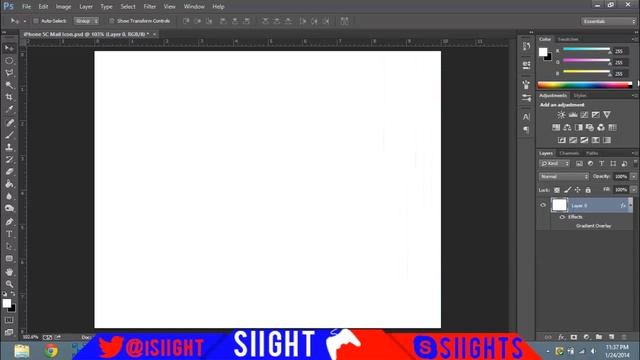Viewport: 640px width, 360px height.
Task: Add an Invert adjustment
Action: [562, 140]
